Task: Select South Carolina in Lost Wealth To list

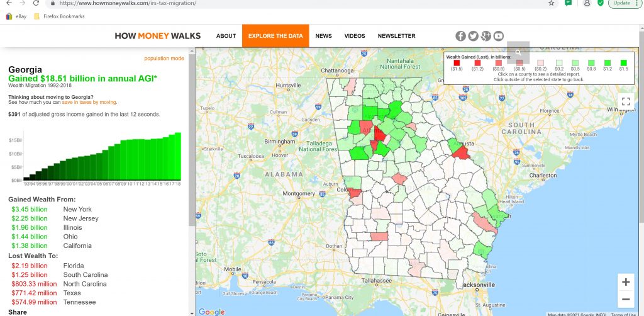Action: pos(86,274)
